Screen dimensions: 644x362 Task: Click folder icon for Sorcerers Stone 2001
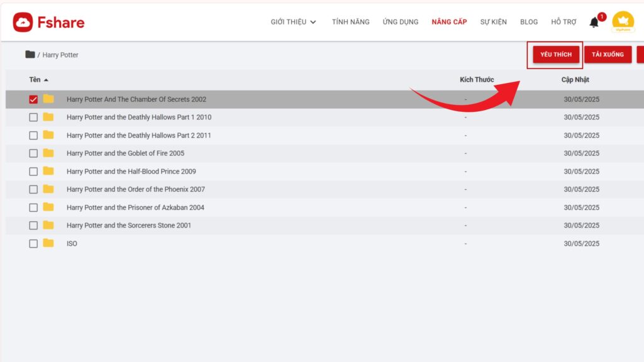pos(48,226)
